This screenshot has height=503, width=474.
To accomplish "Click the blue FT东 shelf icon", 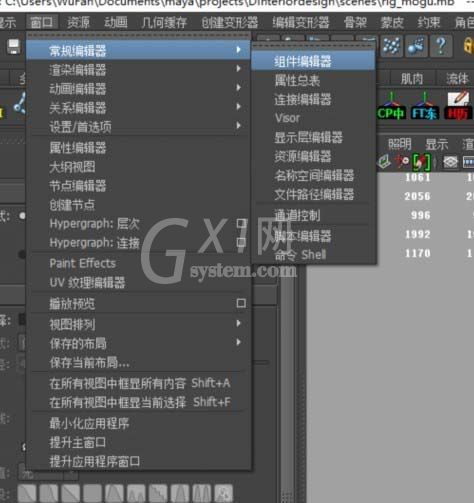I will [424, 106].
